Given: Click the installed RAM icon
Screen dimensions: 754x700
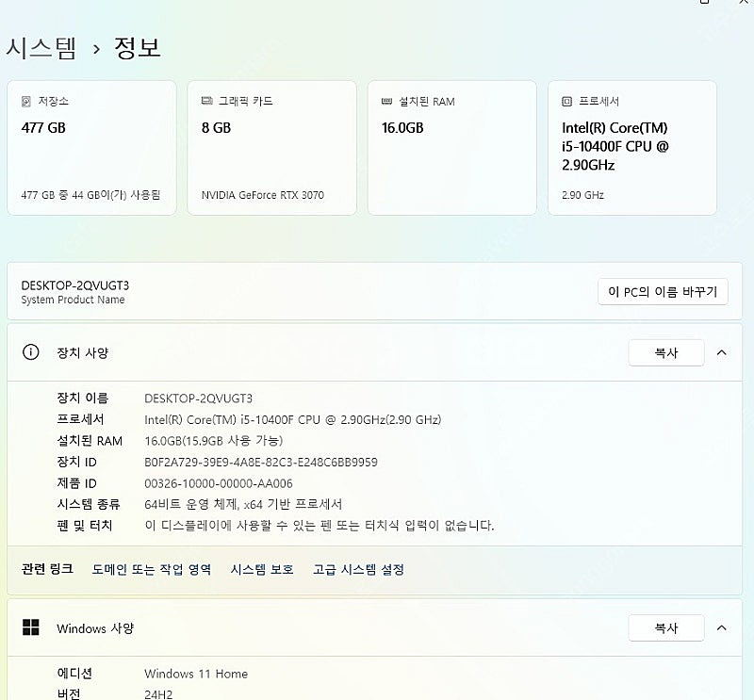Looking at the screenshot, I should [x=387, y=101].
